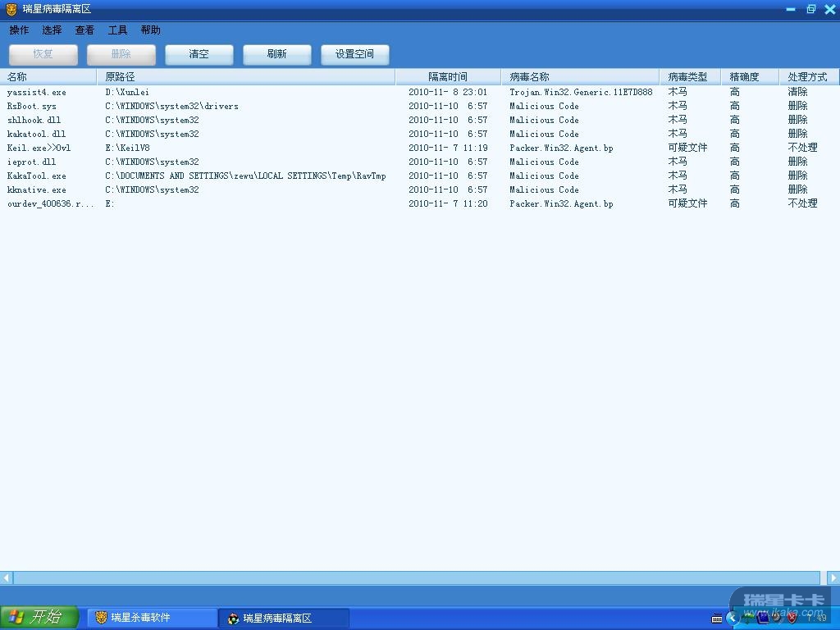Select the KakaTool.exe row

(419, 176)
